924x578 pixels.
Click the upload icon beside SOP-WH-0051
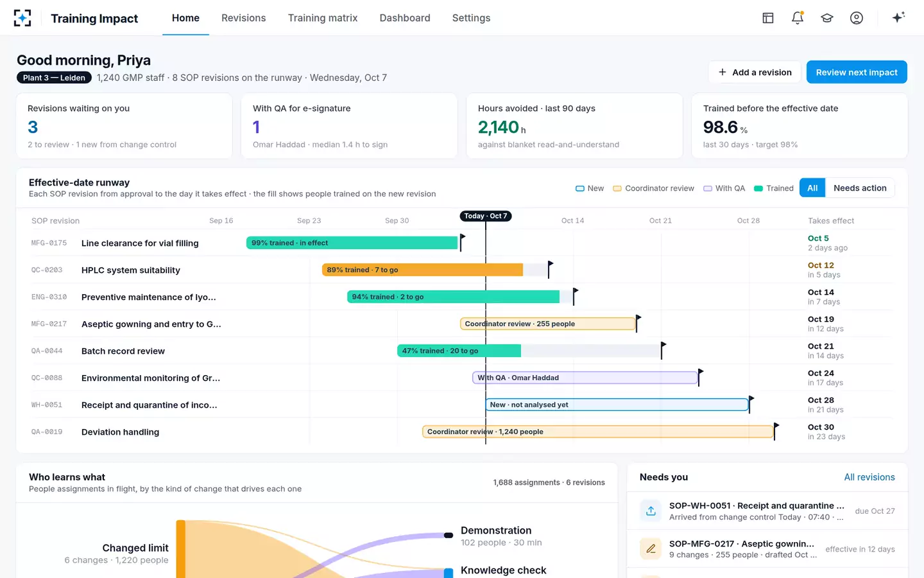[651, 511]
